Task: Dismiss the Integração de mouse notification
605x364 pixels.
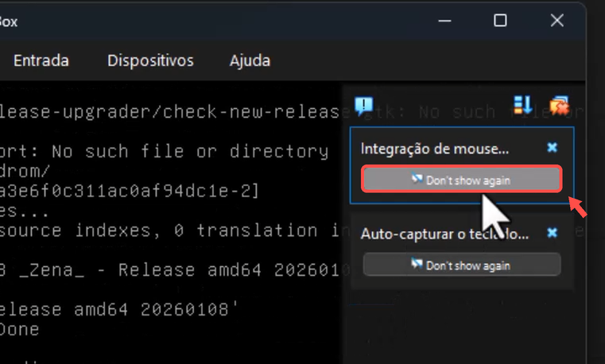Action: [553, 147]
